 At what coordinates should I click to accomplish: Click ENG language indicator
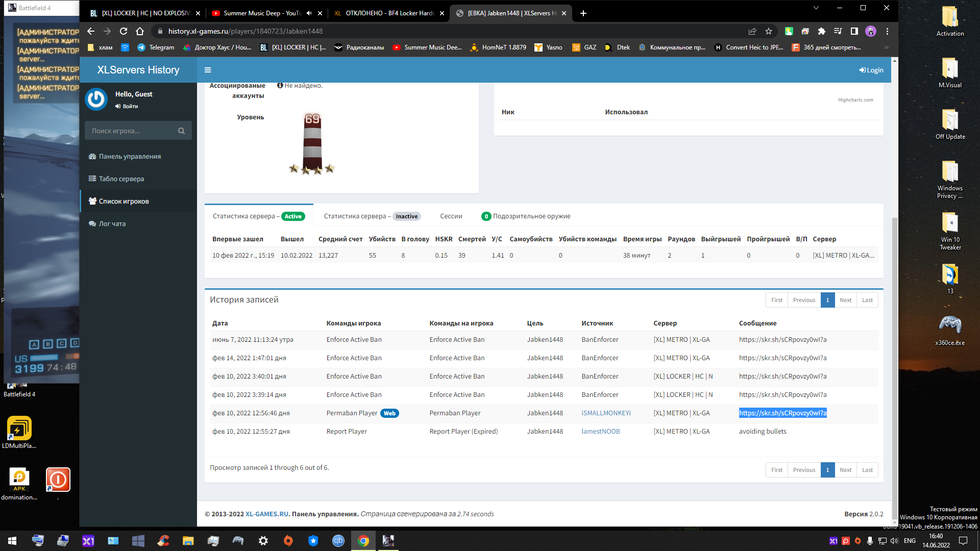coord(910,541)
